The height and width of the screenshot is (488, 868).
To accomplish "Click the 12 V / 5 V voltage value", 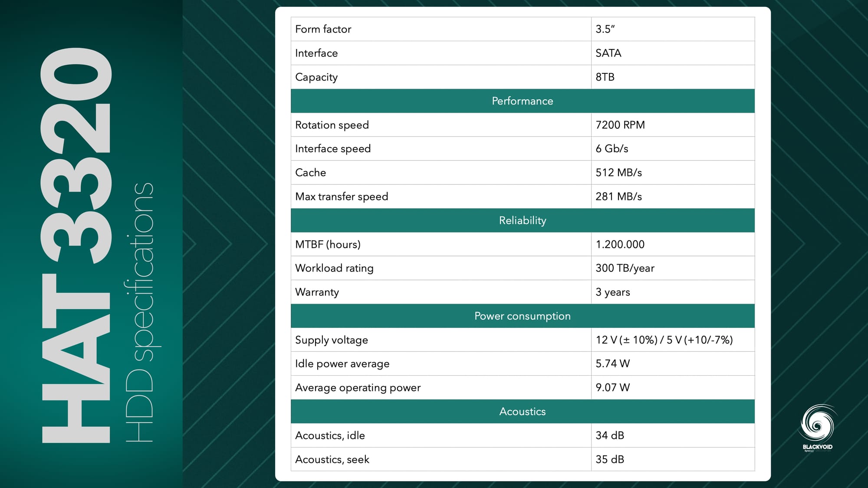I will point(664,340).
